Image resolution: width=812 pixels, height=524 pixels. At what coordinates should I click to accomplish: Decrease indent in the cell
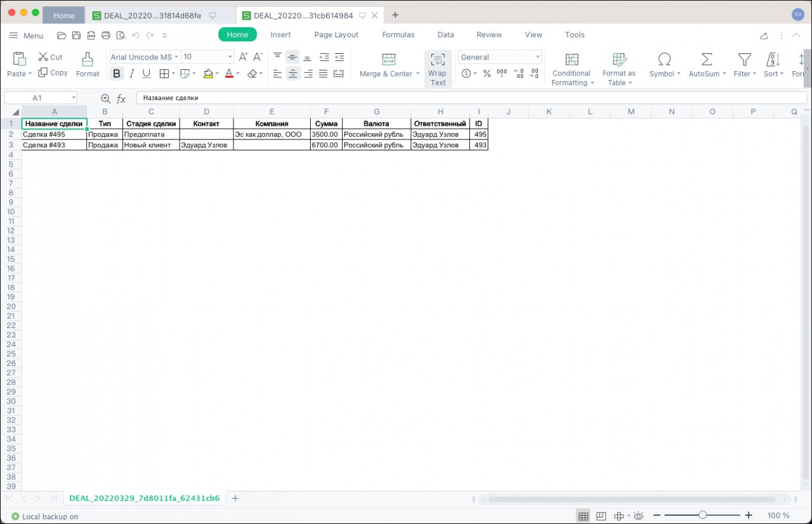324,57
